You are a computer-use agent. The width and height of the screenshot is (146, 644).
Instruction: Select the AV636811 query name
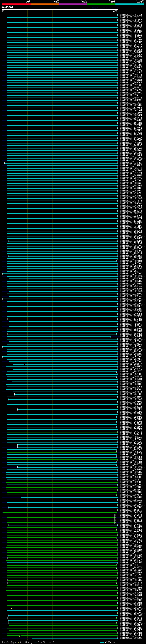click(8, 8)
